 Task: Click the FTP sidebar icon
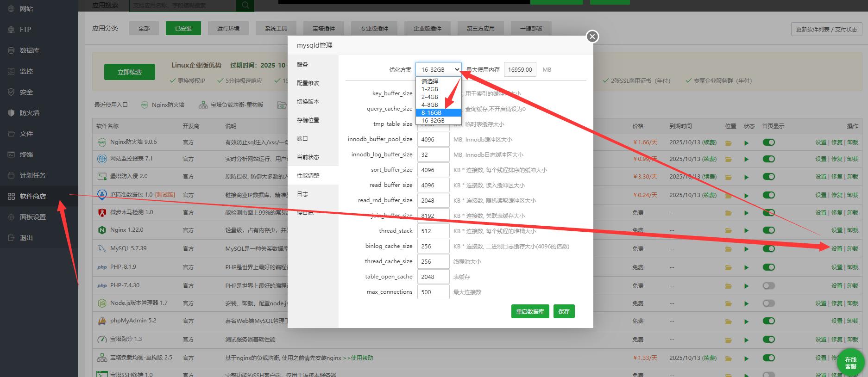(x=11, y=30)
